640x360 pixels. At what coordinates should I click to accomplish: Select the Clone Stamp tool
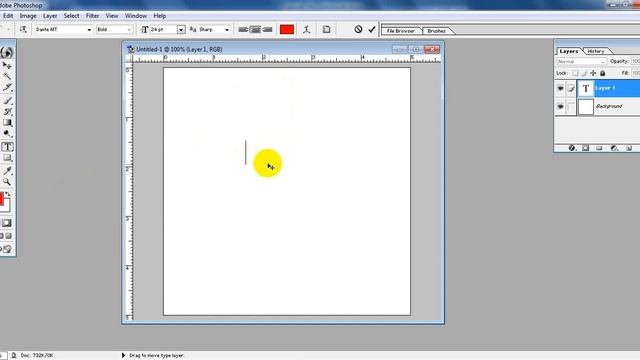[x=7, y=111]
